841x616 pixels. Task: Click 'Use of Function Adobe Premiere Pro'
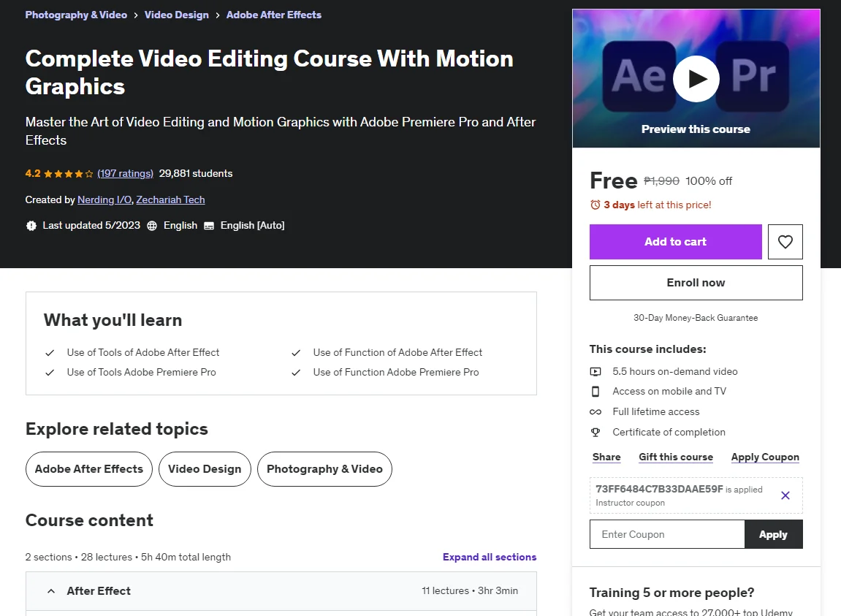click(396, 373)
